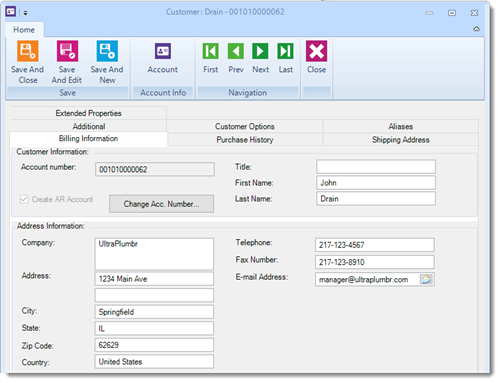Click the Last Name field with Drain
The width and height of the screenshot is (500, 383).
376,199
